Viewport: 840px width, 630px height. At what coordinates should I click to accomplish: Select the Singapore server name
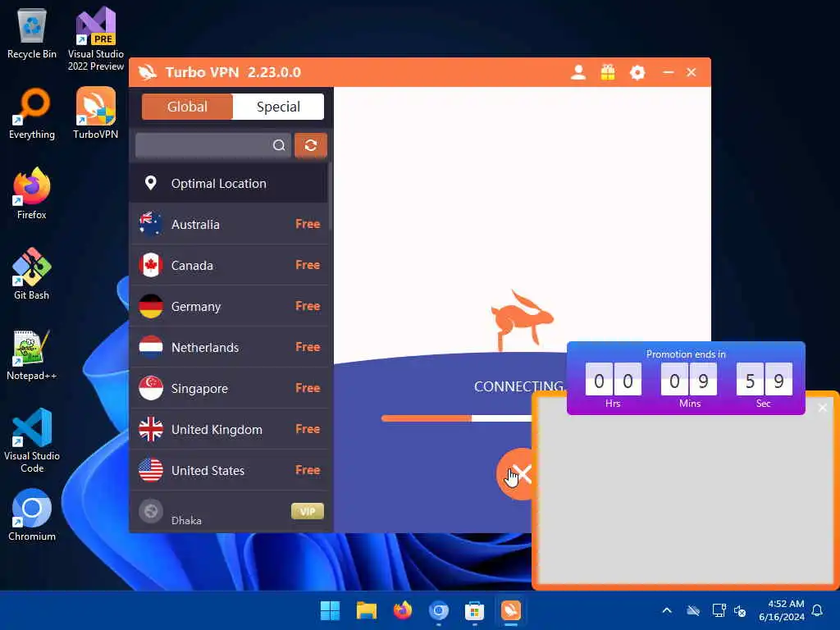(199, 389)
